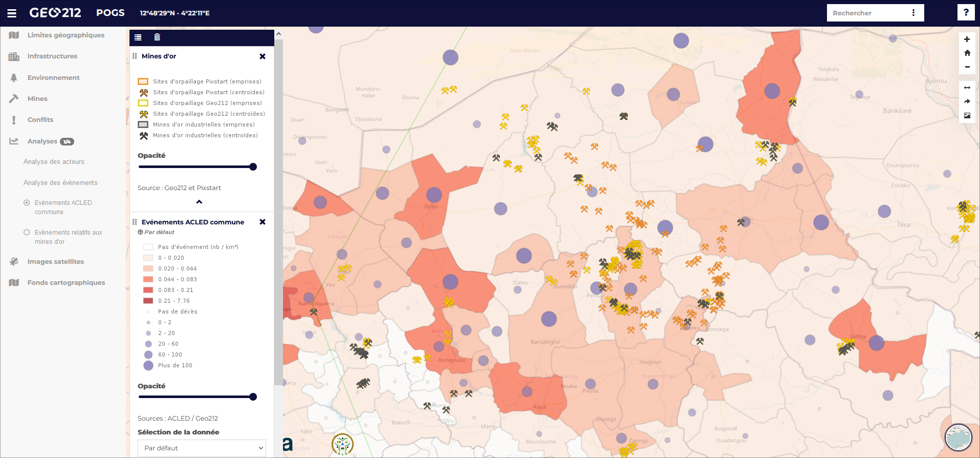Open the Par défaut data selection dropdown

click(202, 448)
